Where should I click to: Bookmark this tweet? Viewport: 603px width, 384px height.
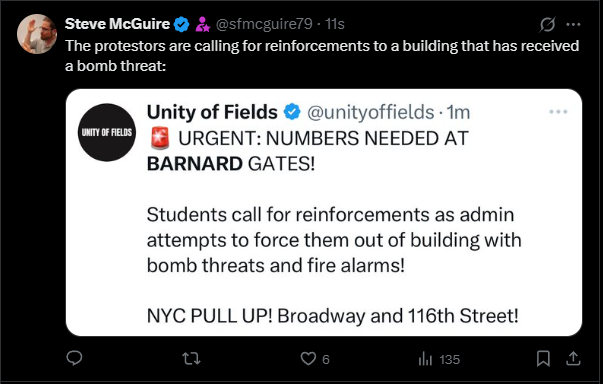543,359
